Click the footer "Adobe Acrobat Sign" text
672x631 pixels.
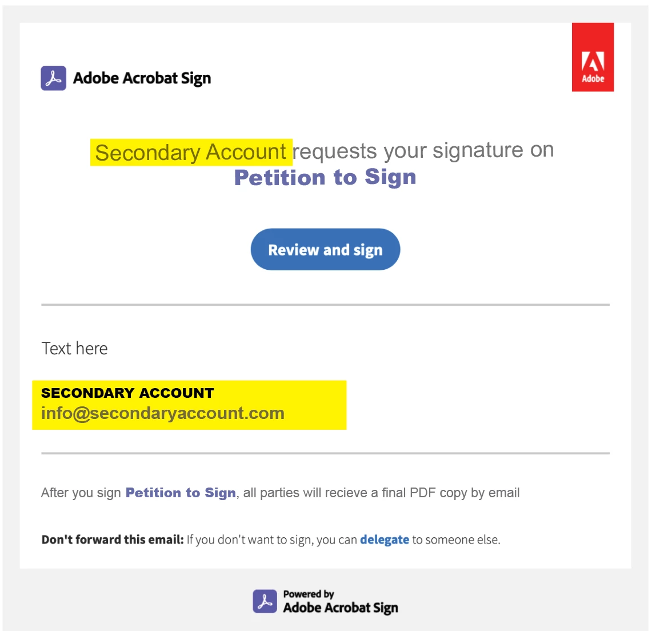(x=341, y=608)
